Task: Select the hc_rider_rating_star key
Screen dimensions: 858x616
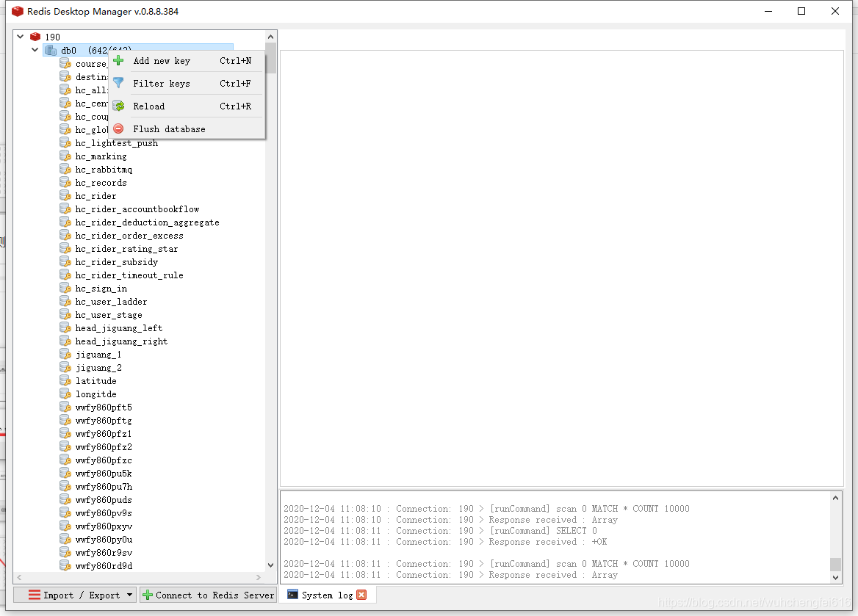Action: (x=126, y=248)
